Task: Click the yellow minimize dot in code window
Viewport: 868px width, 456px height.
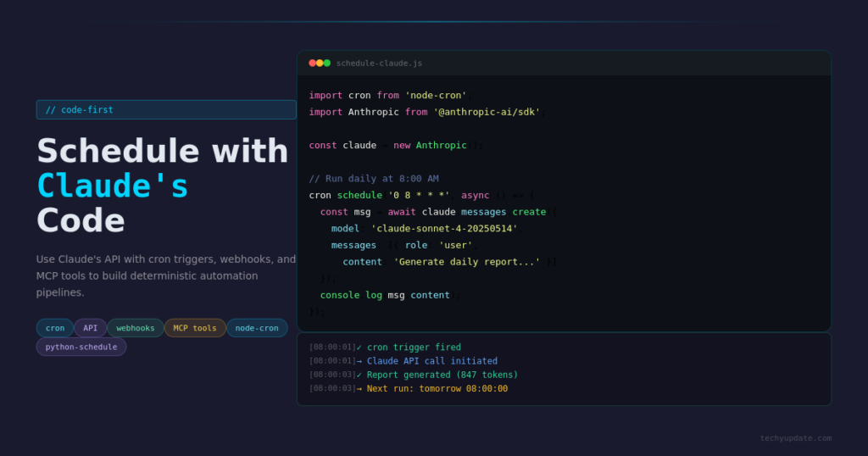Action: tap(320, 63)
